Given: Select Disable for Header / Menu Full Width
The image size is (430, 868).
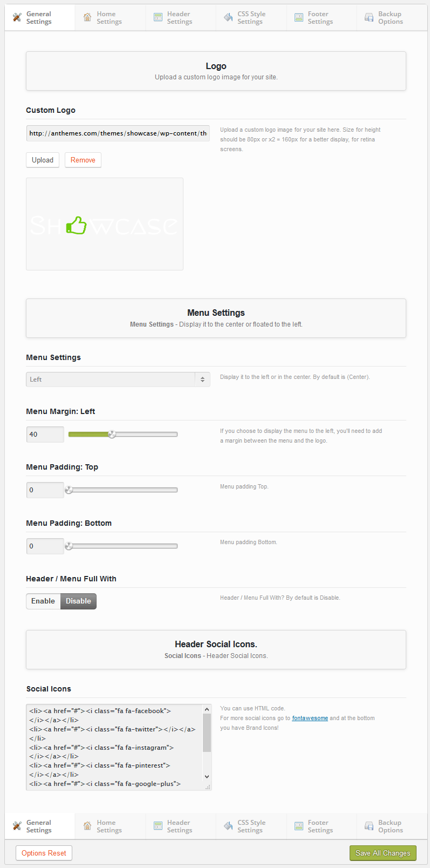Looking at the screenshot, I should pos(78,601).
